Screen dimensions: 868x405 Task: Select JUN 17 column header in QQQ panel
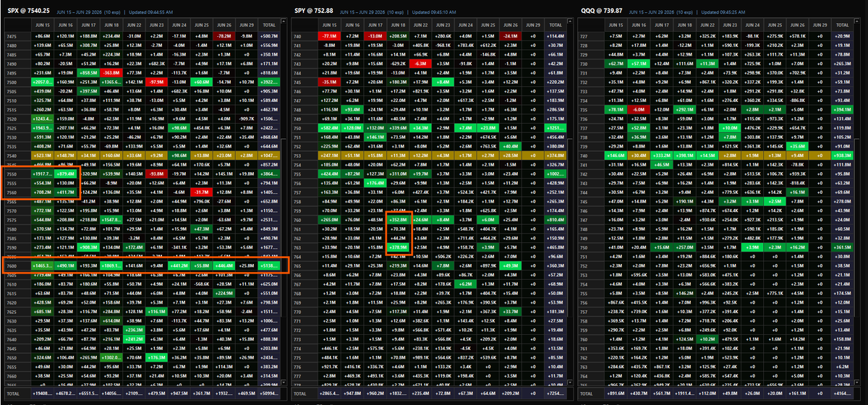coord(663,25)
